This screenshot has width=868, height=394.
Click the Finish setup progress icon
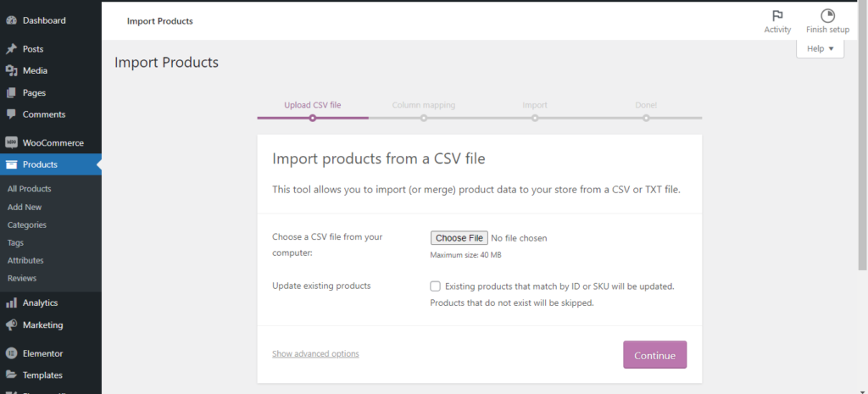point(827,16)
